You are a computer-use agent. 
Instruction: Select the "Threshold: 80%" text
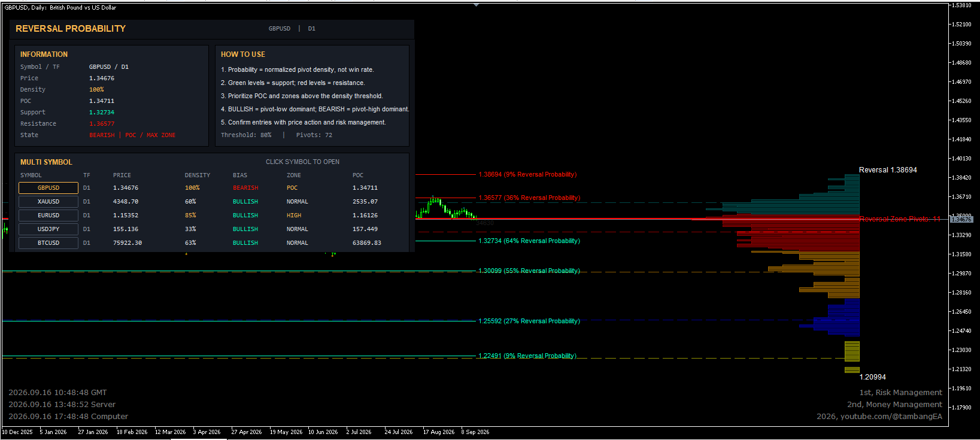point(246,135)
